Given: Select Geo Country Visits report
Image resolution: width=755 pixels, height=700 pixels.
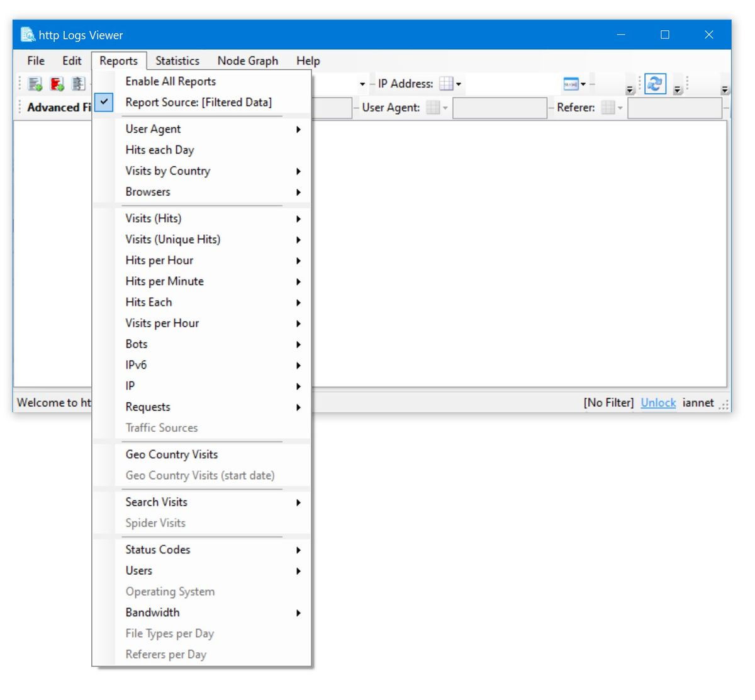Looking at the screenshot, I should [171, 454].
